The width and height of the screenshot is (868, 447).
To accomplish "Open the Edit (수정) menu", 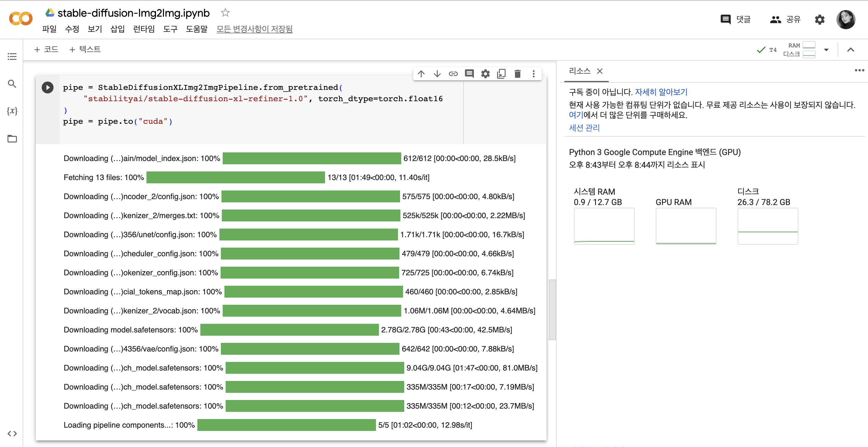I will pos(72,29).
